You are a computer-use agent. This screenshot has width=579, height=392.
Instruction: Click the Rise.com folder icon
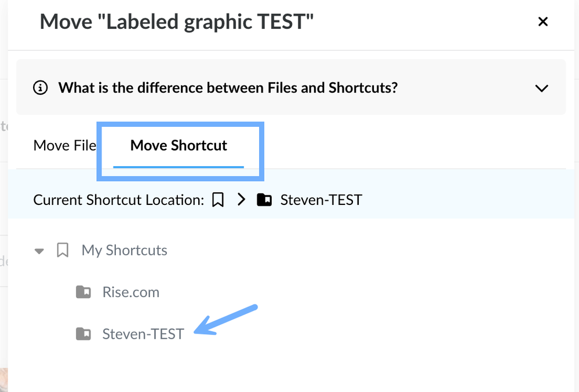(x=83, y=292)
